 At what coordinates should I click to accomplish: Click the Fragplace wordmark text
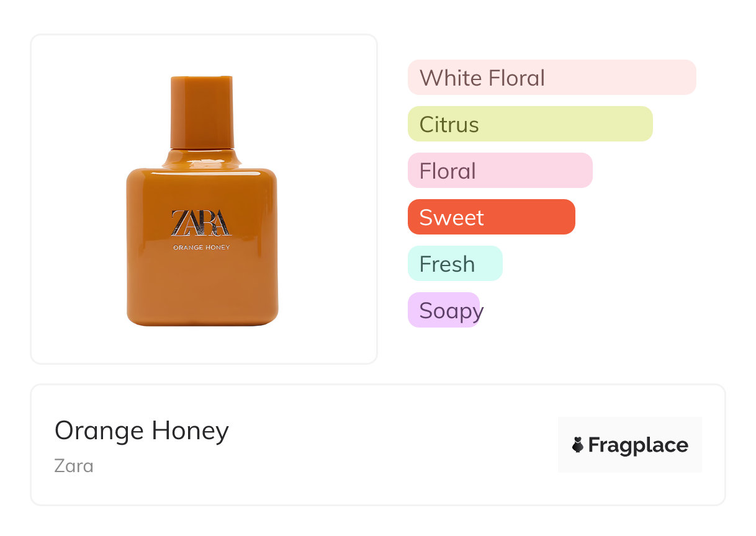638,445
